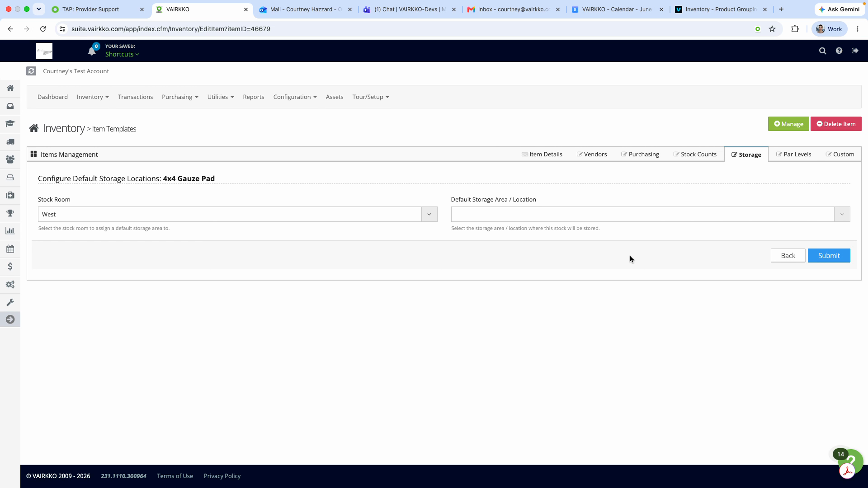Switch to the Vendors tab
This screenshot has height=488, width=868.
[x=592, y=154]
